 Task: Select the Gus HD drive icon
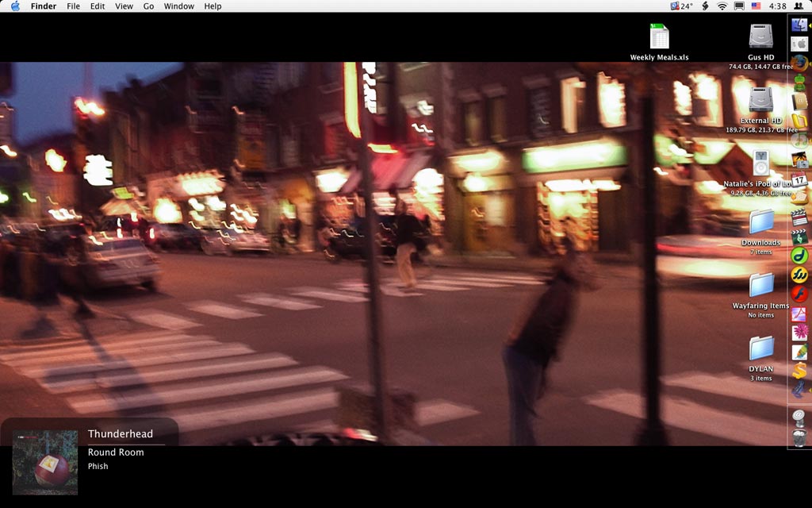tap(760, 37)
